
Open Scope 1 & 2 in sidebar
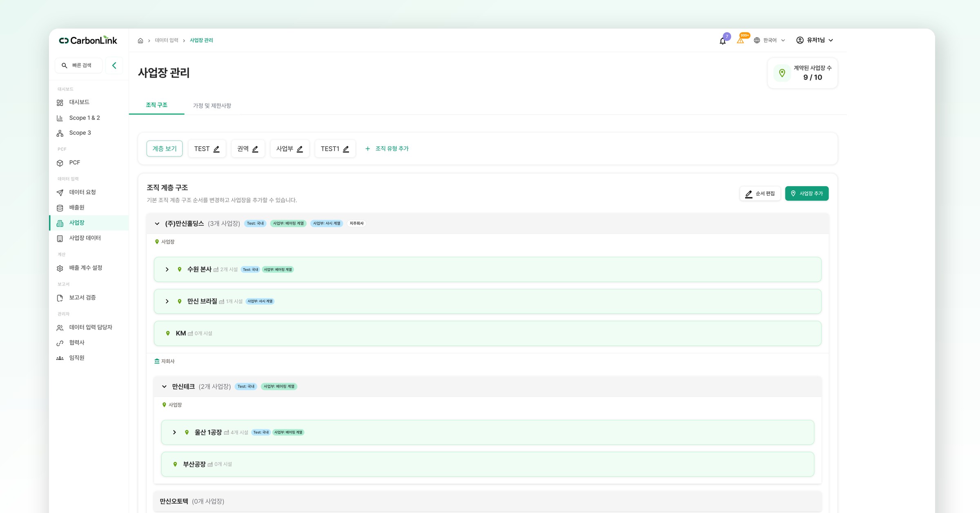click(89, 118)
